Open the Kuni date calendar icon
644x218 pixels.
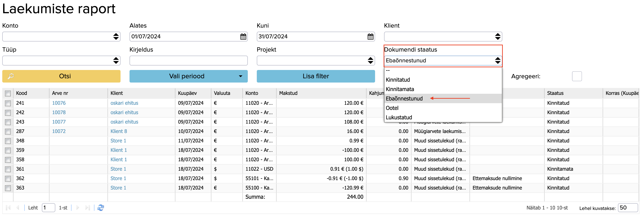tap(370, 37)
